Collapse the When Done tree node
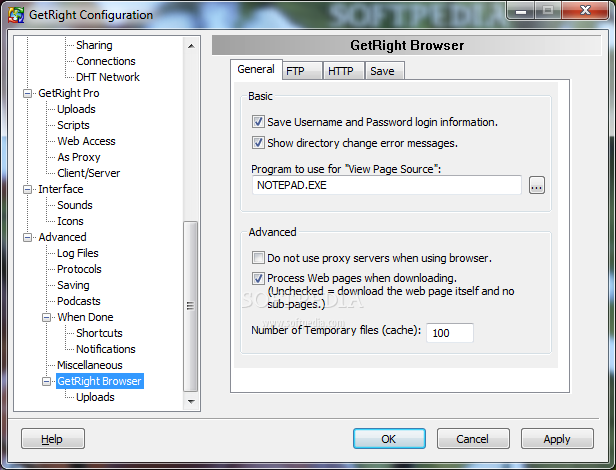The width and height of the screenshot is (616, 470). [x=46, y=317]
